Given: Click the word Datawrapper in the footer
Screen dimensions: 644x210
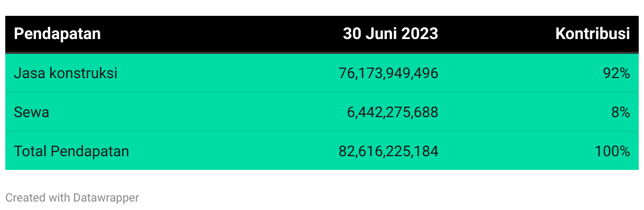Looking at the screenshot, I should 106,198.
